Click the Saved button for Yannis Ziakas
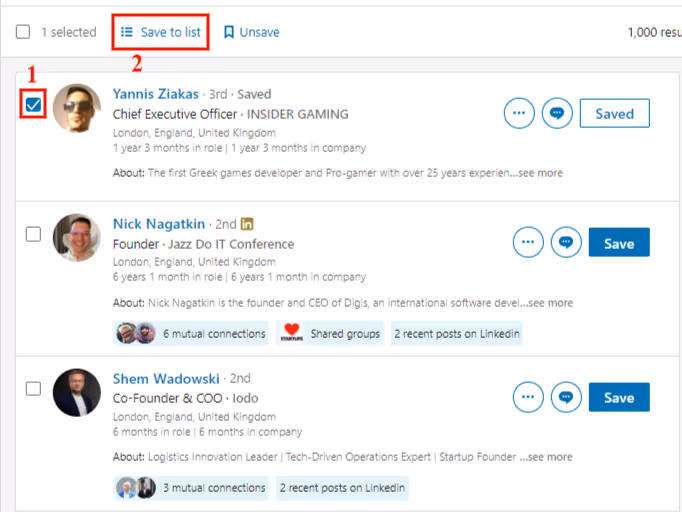Image resolution: width=682 pixels, height=512 pixels. (x=615, y=114)
